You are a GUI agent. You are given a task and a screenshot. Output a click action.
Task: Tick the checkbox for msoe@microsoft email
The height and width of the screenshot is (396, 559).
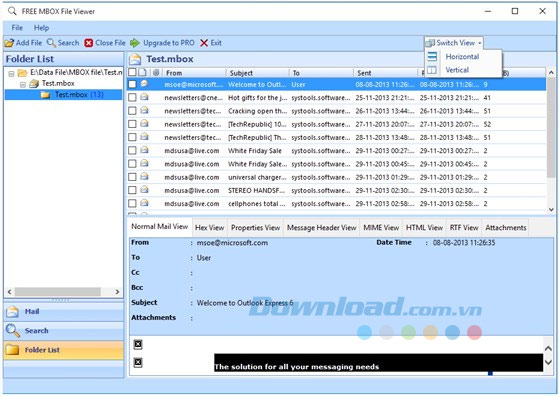tap(132, 84)
